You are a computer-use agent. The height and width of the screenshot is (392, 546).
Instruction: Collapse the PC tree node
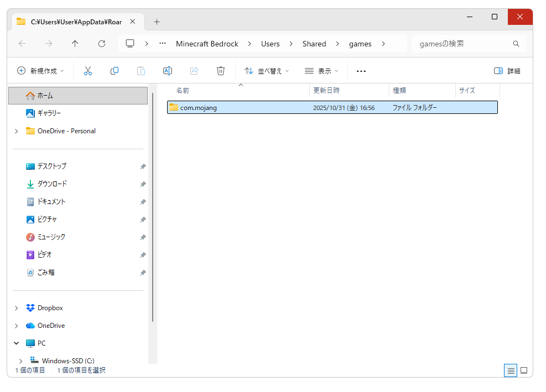coord(17,343)
